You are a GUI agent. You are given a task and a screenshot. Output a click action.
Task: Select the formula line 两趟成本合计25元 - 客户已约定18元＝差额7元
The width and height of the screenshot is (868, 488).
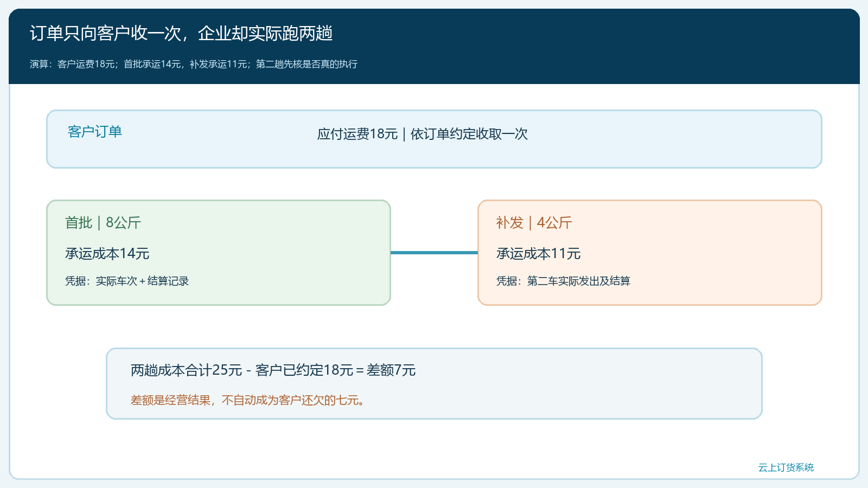coord(273,370)
